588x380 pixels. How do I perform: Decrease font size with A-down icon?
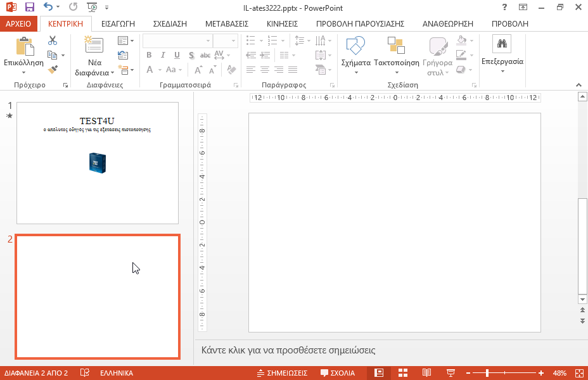(x=212, y=70)
